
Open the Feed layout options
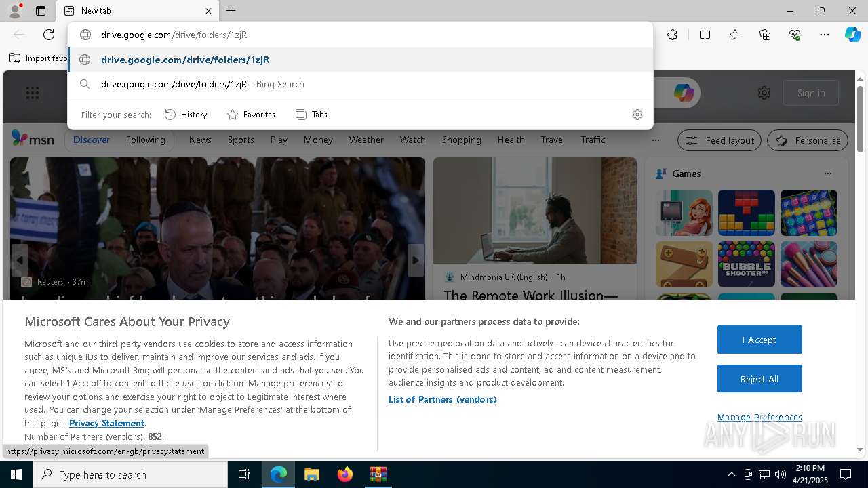tap(719, 140)
